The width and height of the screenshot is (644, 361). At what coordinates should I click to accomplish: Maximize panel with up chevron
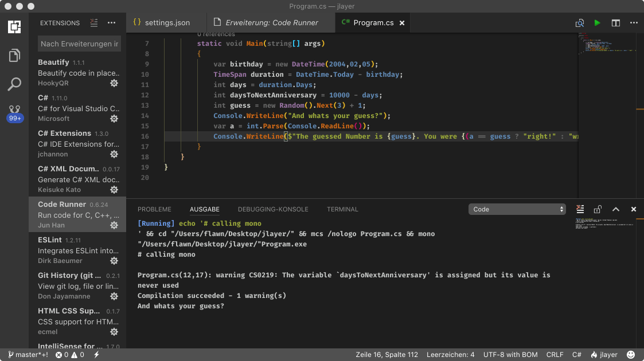(x=616, y=209)
